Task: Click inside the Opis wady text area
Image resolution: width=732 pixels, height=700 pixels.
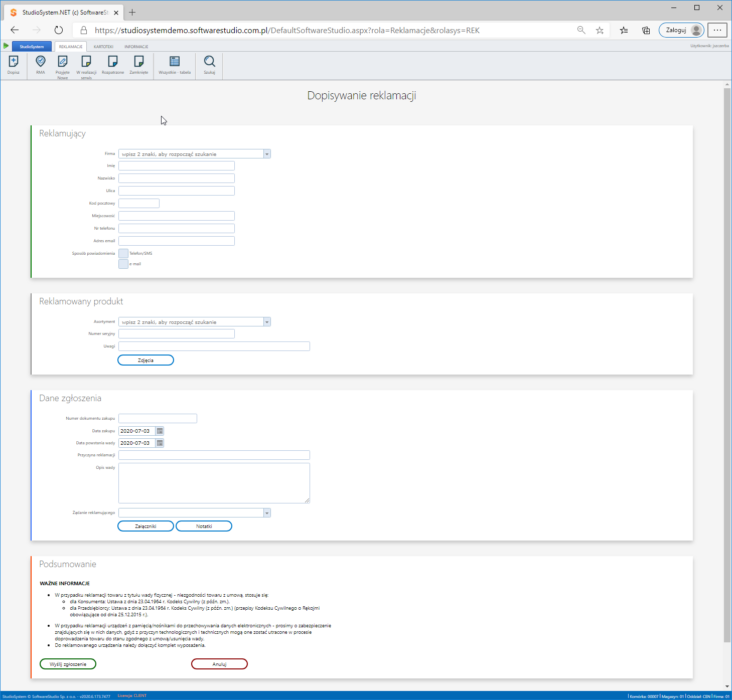Action: tap(214, 483)
